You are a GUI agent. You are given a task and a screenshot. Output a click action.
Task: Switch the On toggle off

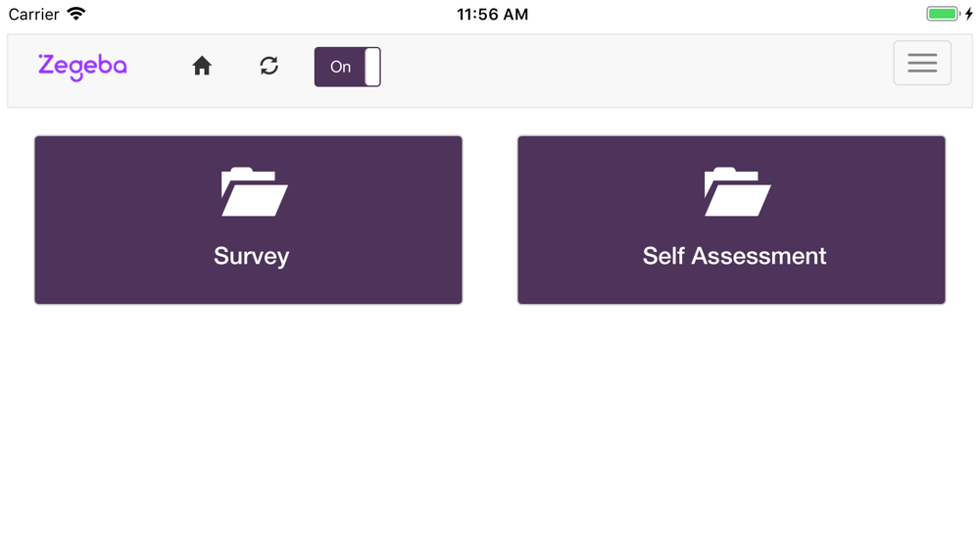click(348, 67)
